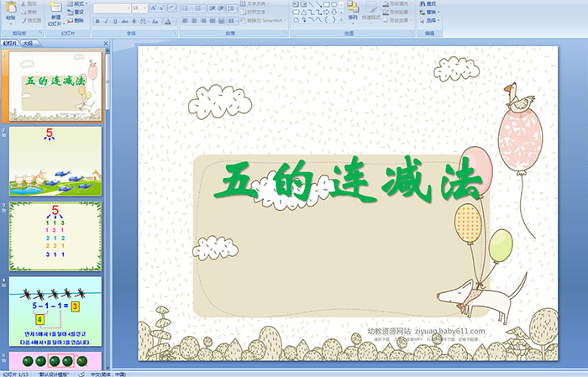
Task: Click the Increase Font Size icon
Action: coord(152,7)
